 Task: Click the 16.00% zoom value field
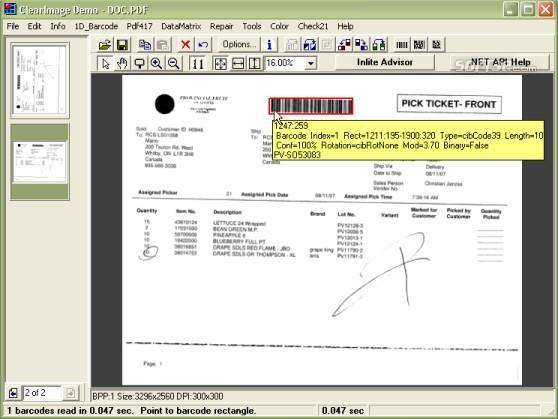[x=285, y=63]
